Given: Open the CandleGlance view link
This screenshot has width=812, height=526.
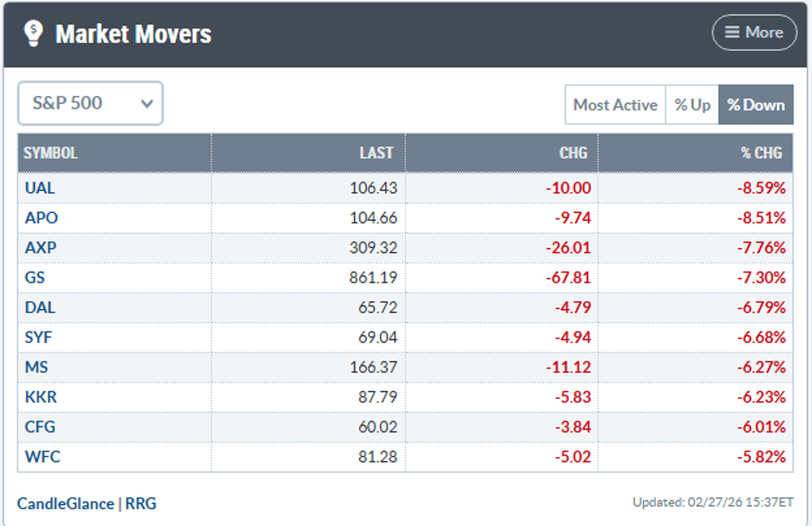Looking at the screenshot, I should click(x=66, y=504).
